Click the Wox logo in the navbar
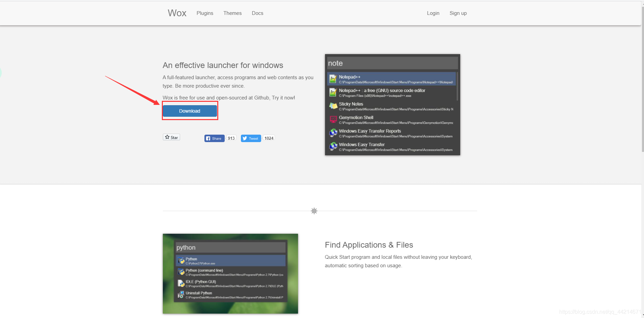Image resolution: width=644 pixels, height=318 pixels. click(177, 13)
